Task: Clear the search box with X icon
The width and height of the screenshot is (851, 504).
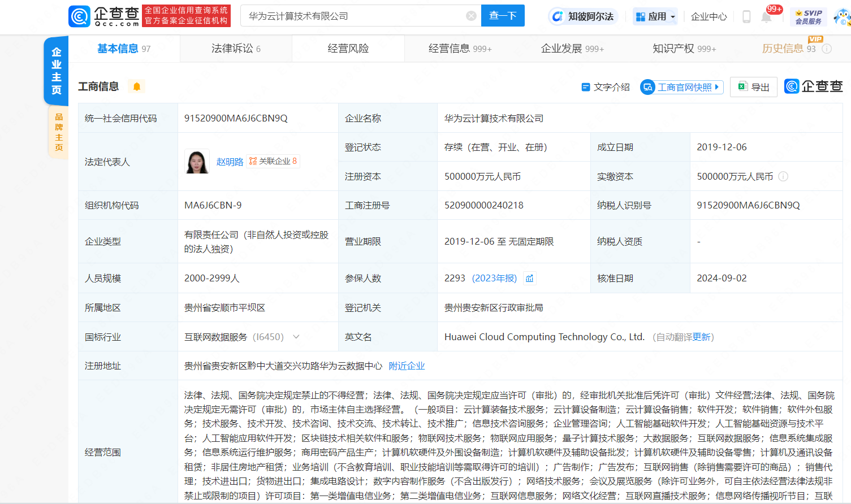Action: click(x=471, y=16)
